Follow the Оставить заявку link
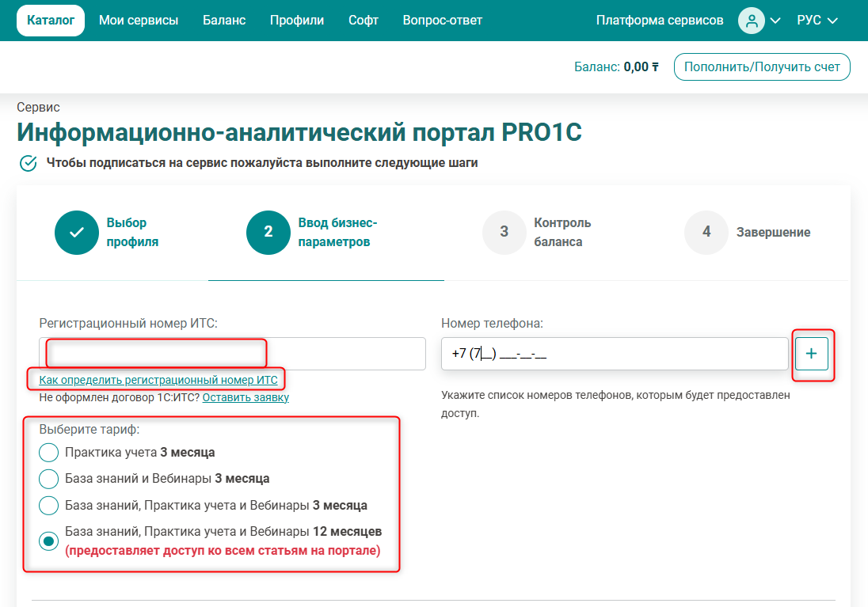This screenshot has width=868, height=607. [246, 397]
